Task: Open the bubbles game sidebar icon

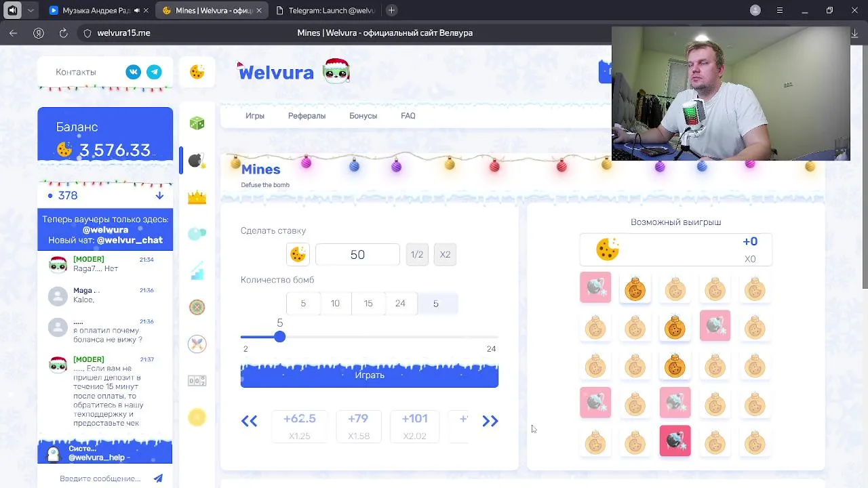Action: (197, 234)
